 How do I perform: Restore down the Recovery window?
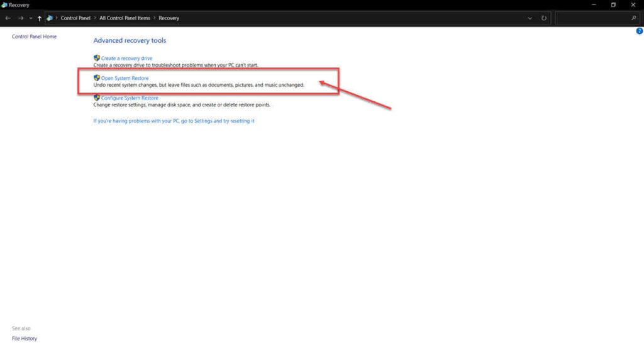pyautogui.click(x=613, y=5)
